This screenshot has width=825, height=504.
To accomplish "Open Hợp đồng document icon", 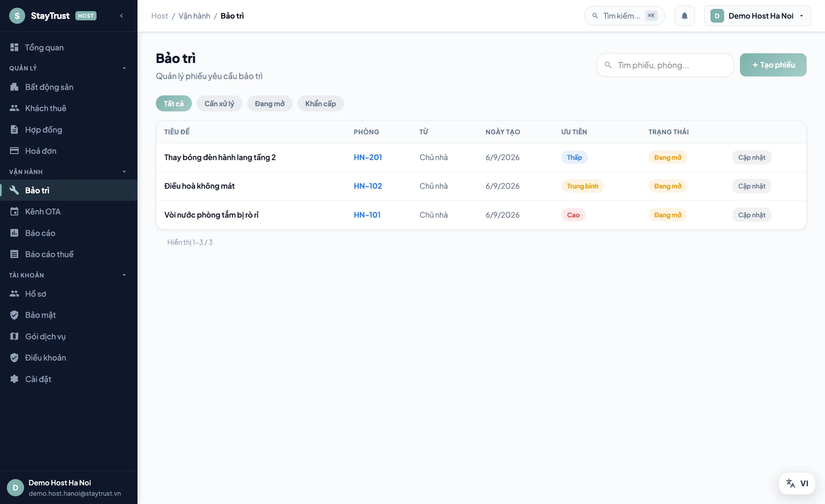I will tap(14, 129).
